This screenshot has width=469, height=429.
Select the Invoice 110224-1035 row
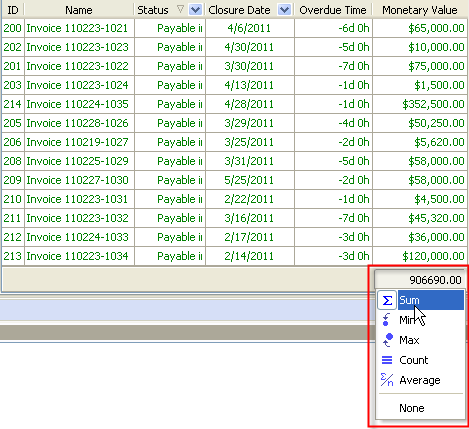pyautogui.click(x=234, y=104)
